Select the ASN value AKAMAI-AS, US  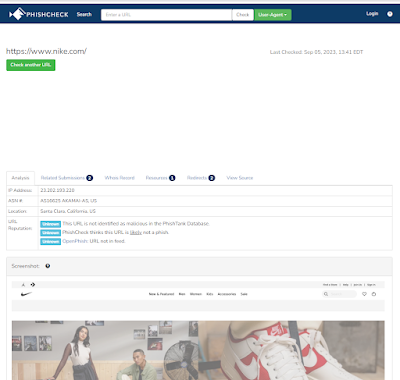coord(69,201)
